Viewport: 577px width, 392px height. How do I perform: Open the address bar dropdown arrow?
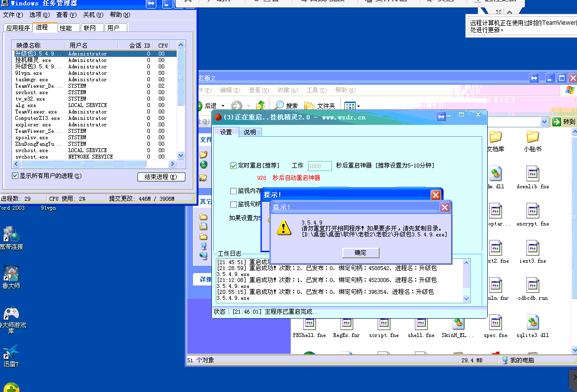544,122
